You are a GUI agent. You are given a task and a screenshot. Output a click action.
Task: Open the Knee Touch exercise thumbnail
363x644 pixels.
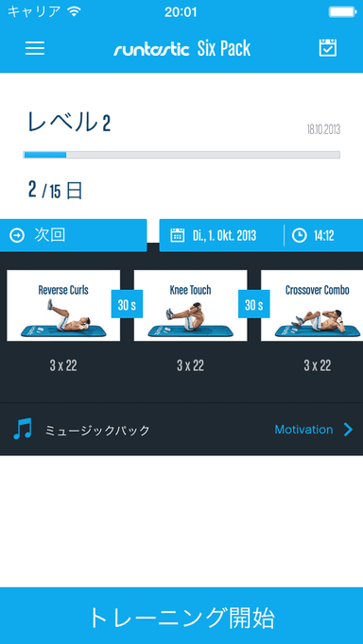click(x=190, y=305)
